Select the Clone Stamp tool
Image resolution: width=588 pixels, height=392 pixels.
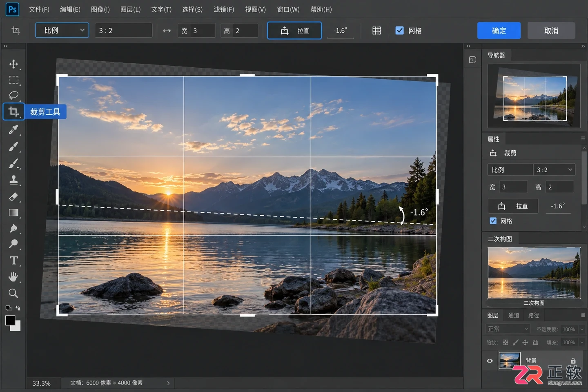point(13,180)
